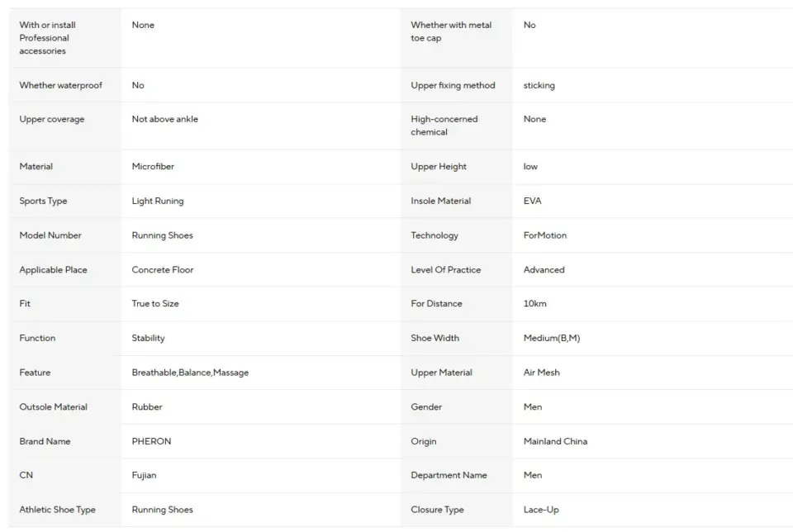This screenshot has width=793, height=532.
Task: Select the EVA insole material value
Action: [x=532, y=201]
